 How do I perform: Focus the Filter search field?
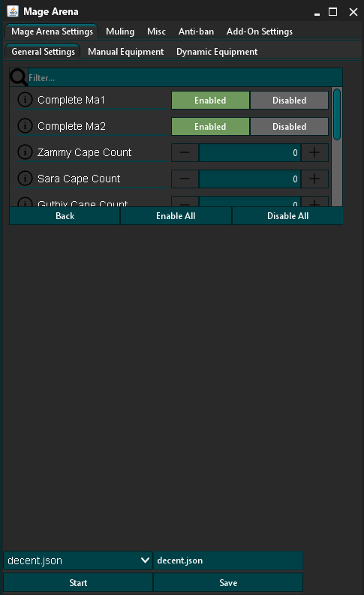[185, 78]
